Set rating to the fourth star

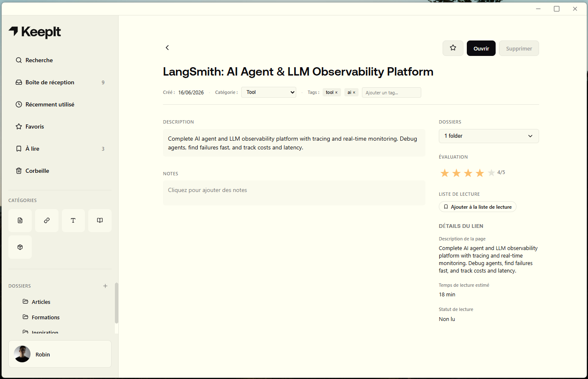tap(480, 173)
